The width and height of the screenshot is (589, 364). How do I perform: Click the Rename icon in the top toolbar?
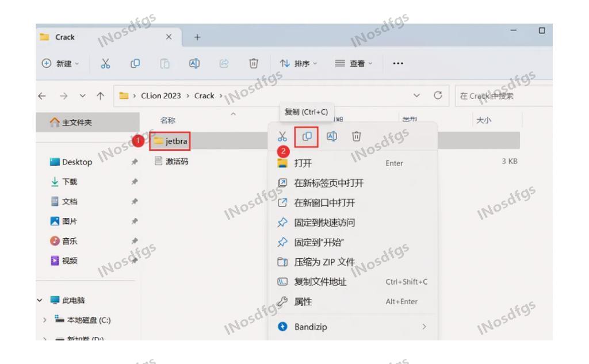click(194, 63)
